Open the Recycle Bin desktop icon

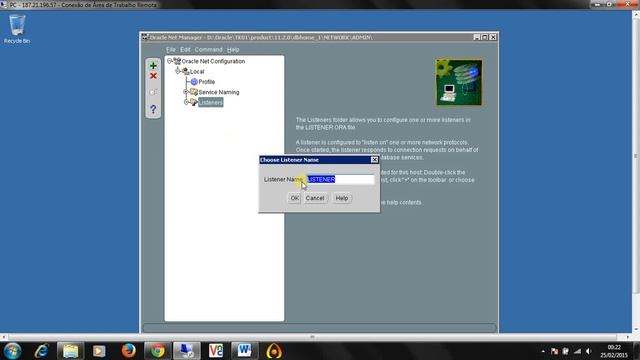(17, 29)
